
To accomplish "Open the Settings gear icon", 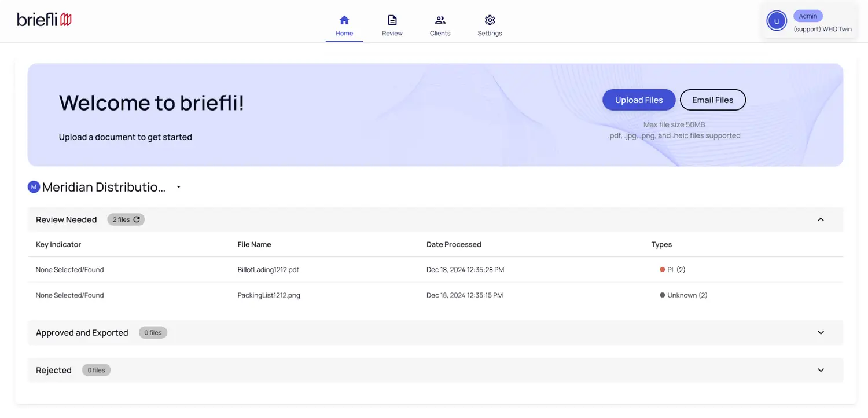I will tap(490, 20).
